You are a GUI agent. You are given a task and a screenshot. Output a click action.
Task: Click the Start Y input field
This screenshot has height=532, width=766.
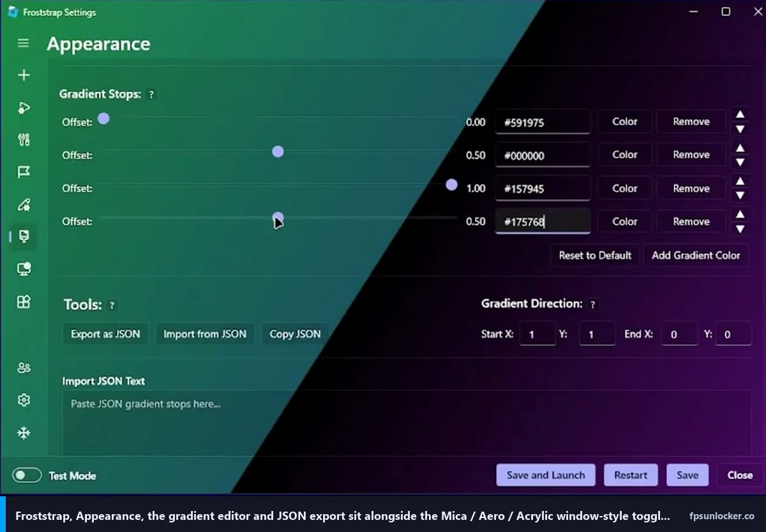[597, 334]
